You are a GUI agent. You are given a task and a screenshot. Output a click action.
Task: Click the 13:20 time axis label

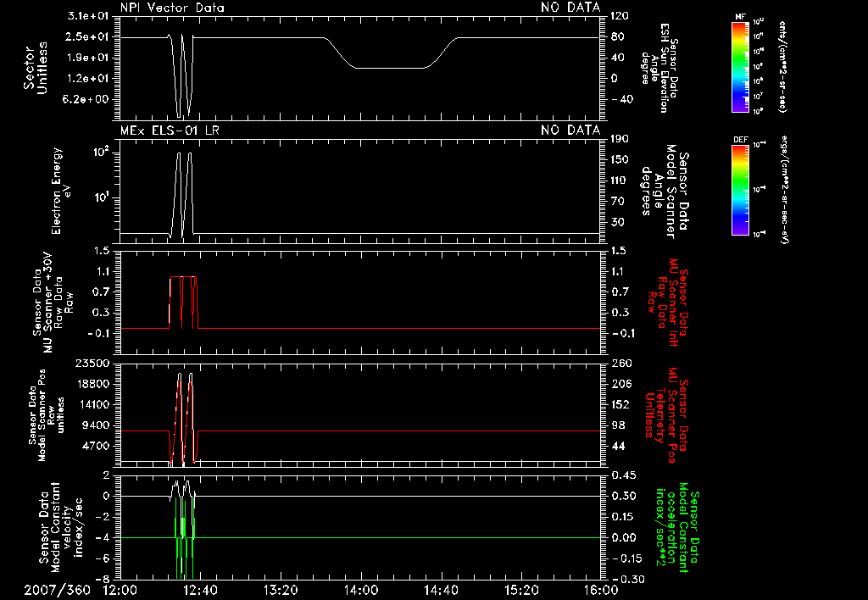(x=280, y=590)
